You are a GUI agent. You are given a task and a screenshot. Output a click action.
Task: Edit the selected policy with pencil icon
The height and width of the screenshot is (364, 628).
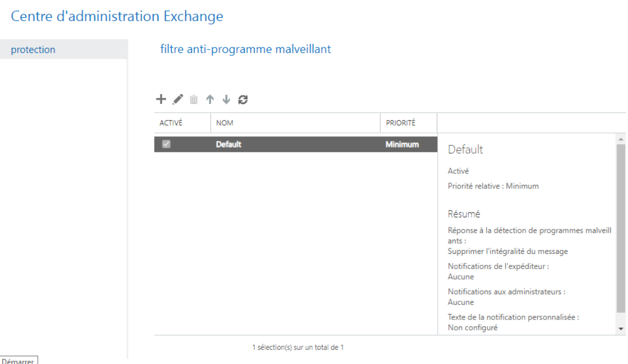[x=178, y=99]
